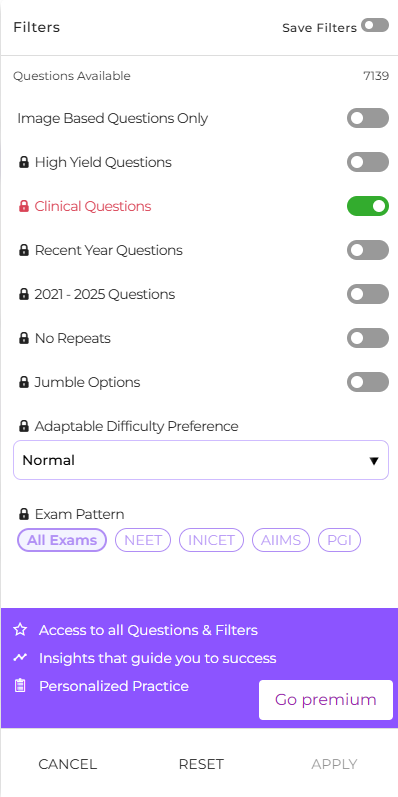Click the dropdown arrow in the difficulty box

coord(374,461)
